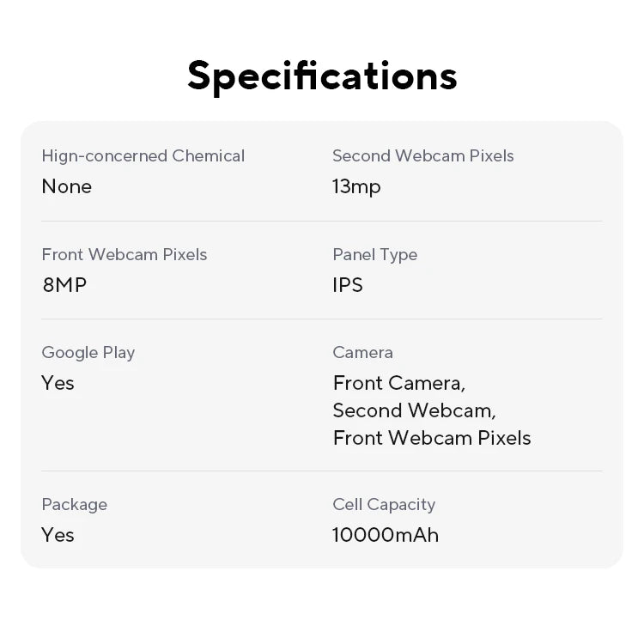Screen dimensions: 644x644
Task: Click the 10000mAh value
Action: (386, 535)
